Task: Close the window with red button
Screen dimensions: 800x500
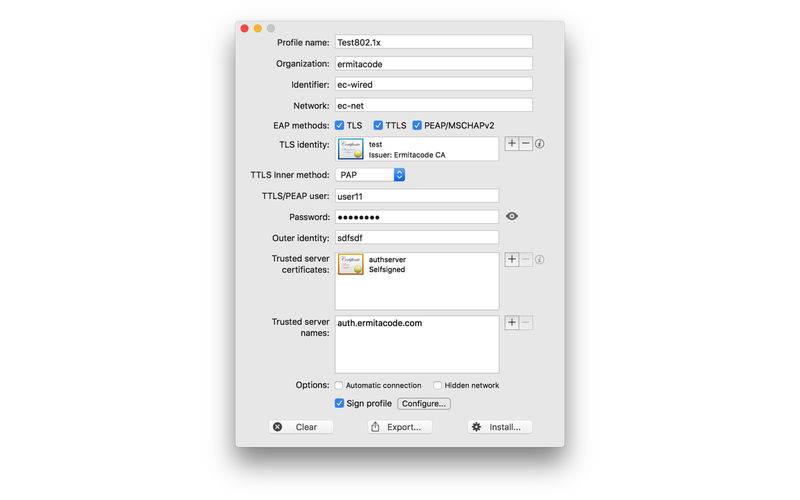Action: (245, 29)
